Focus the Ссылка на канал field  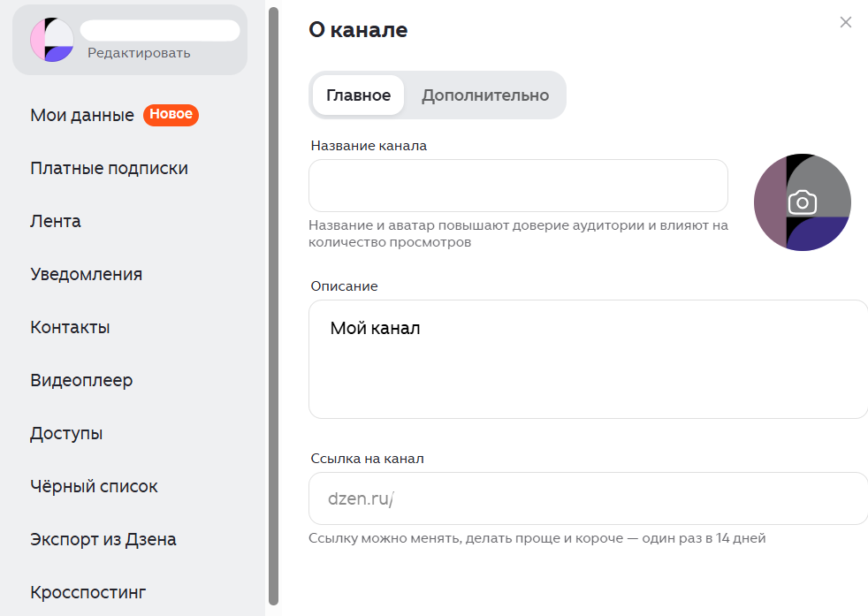[588, 498]
